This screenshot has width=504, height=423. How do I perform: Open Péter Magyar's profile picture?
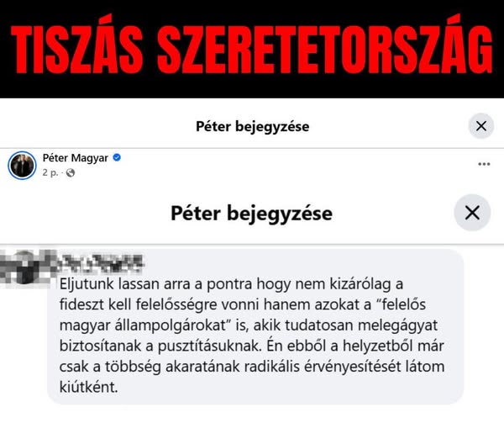pos(22,166)
